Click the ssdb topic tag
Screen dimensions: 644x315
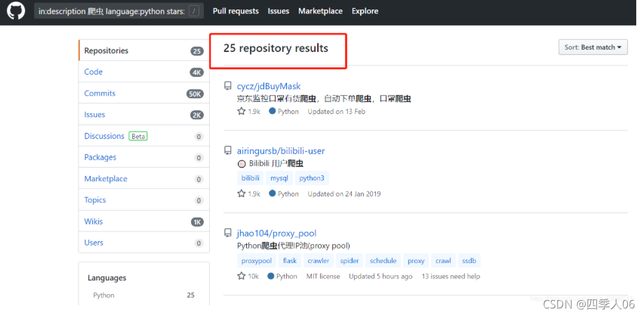(x=469, y=261)
